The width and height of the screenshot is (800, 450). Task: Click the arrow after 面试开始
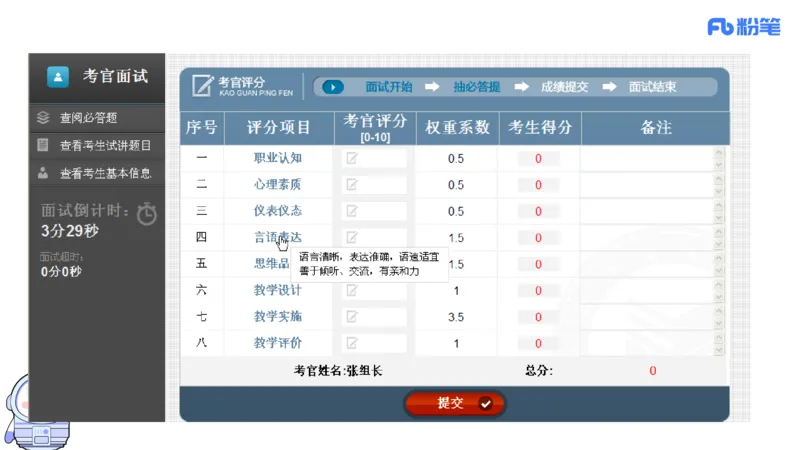[432, 87]
